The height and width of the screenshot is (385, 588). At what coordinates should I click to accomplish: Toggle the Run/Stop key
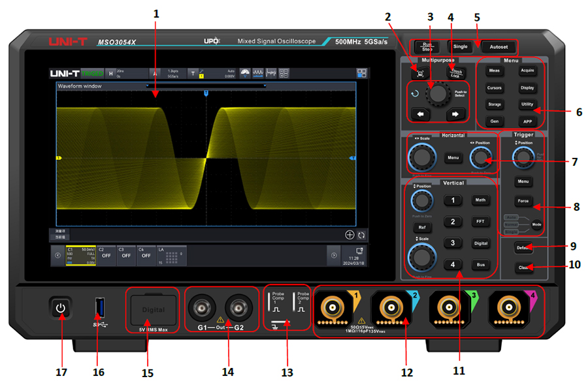click(x=427, y=47)
